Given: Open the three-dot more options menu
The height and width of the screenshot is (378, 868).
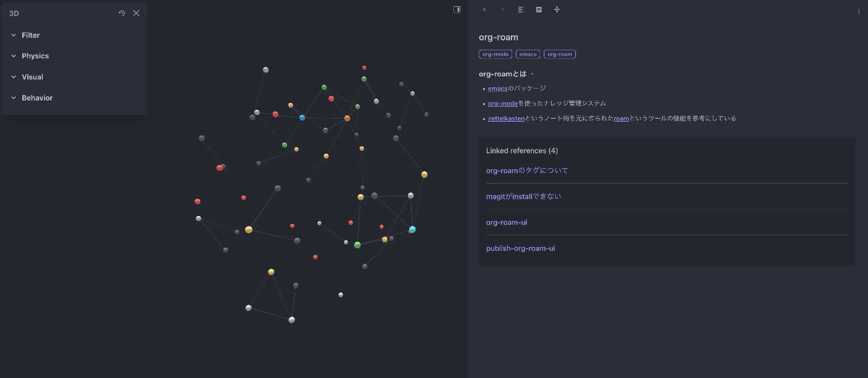Looking at the screenshot, I should pyautogui.click(x=859, y=11).
